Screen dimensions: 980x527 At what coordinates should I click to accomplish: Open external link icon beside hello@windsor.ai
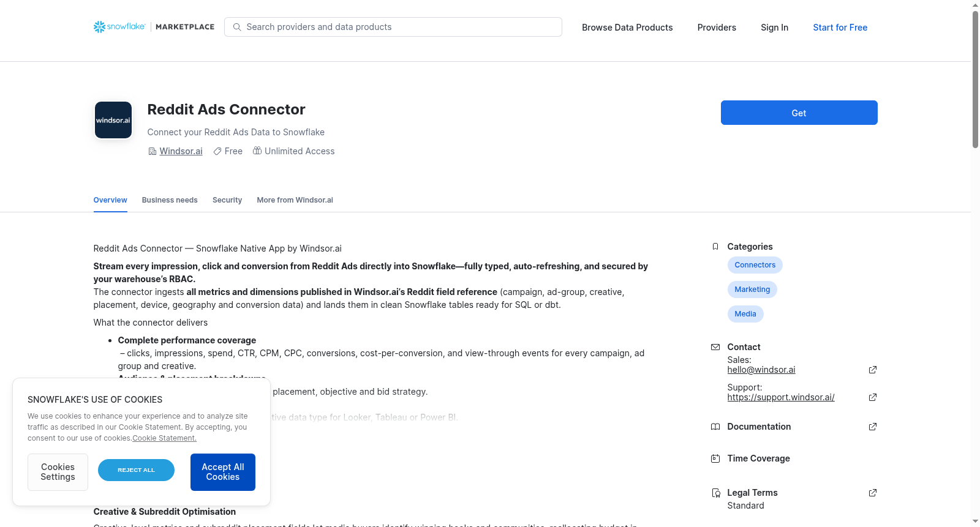pyautogui.click(x=873, y=370)
